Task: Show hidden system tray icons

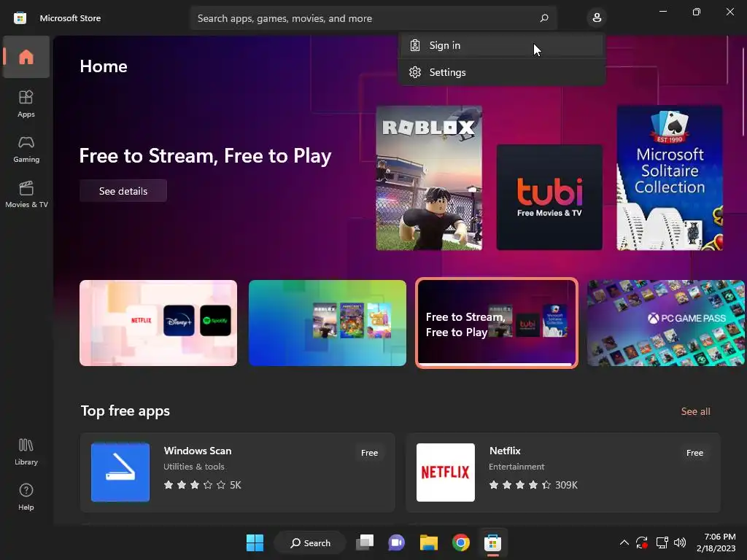Action: [x=624, y=542]
